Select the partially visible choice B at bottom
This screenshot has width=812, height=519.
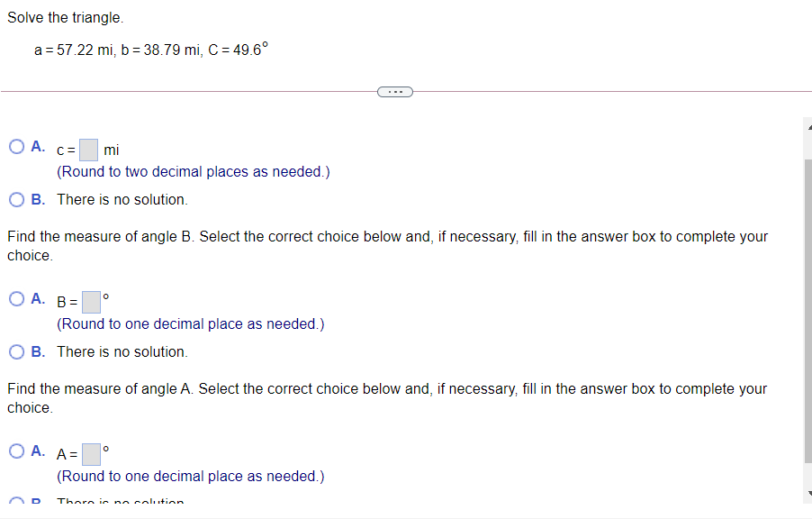15,503
